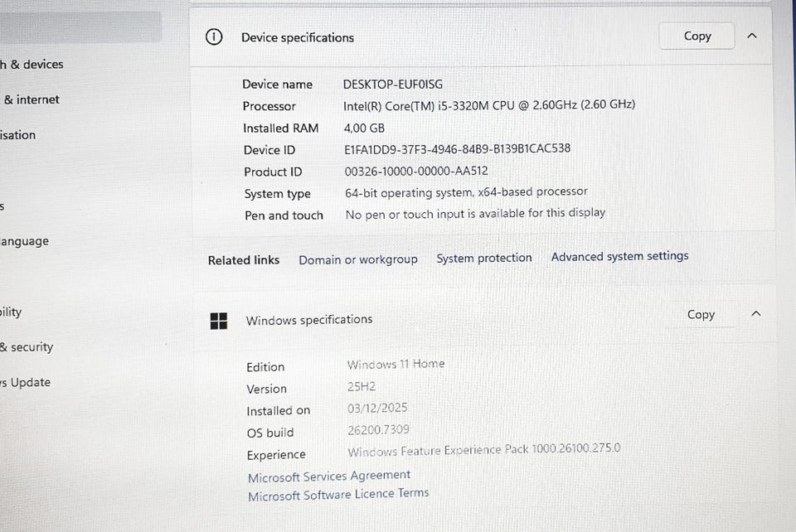Select the 'anguage' sidebar item
This screenshot has height=532, width=796.
click(x=24, y=241)
